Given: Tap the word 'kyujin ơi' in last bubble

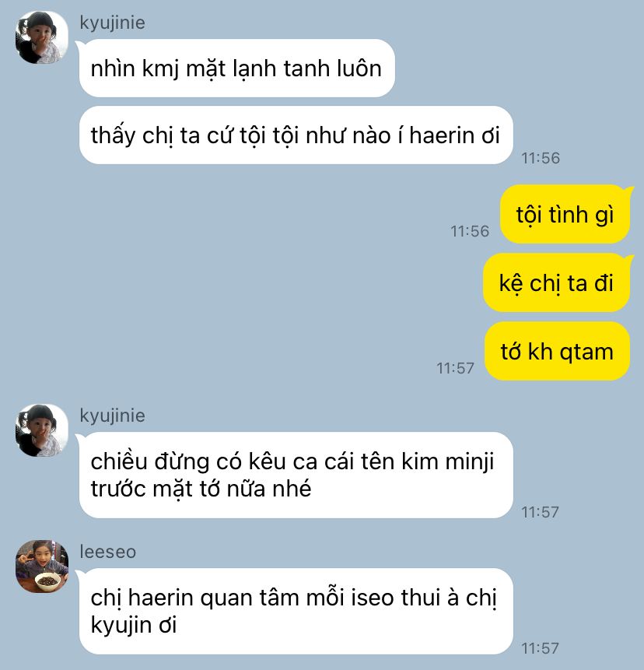Looking at the screenshot, I should [134, 626].
